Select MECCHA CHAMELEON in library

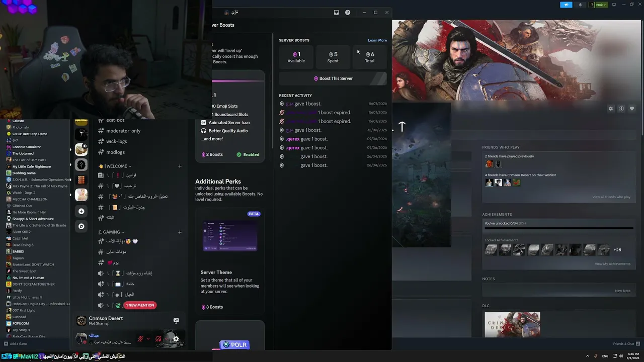tap(29, 199)
